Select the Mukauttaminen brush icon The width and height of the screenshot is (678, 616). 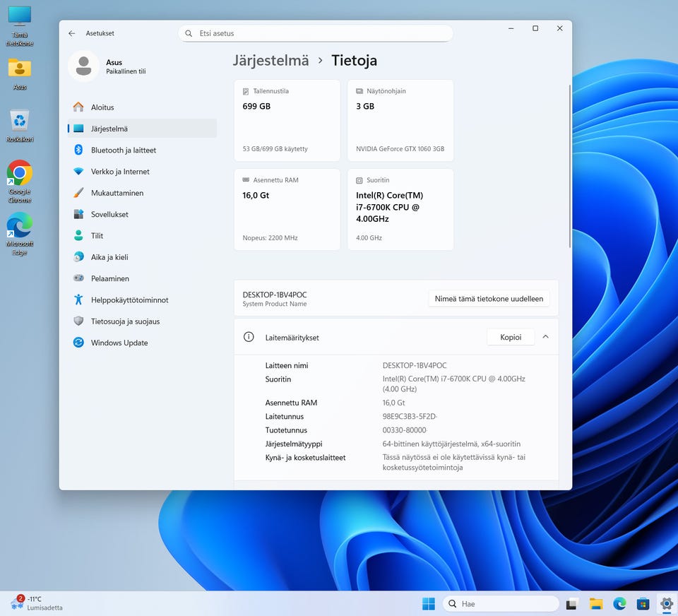pyautogui.click(x=78, y=193)
